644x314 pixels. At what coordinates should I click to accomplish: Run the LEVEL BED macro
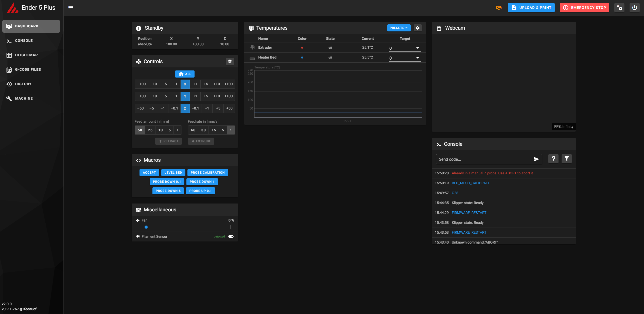pos(173,172)
